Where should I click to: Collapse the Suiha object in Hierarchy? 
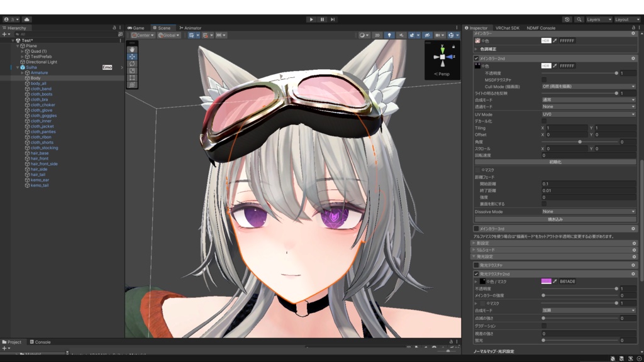[x=18, y=67]
